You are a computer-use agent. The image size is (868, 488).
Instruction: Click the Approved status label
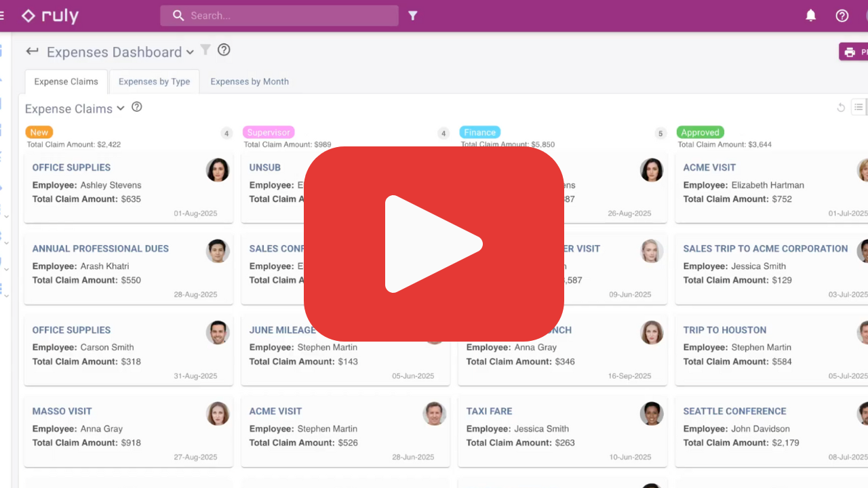[x=700, y=132]
